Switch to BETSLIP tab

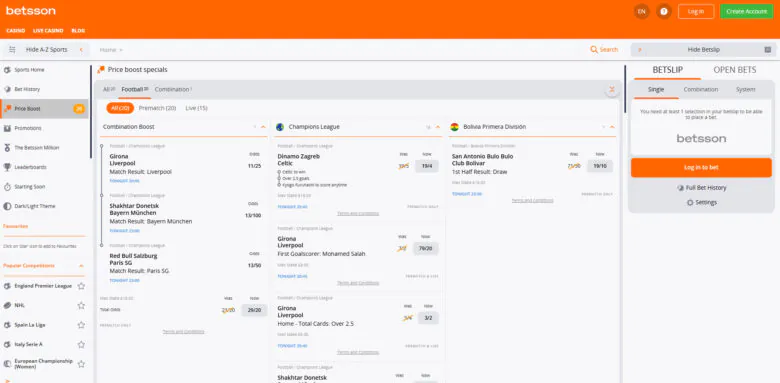click(x=668, y=70)
